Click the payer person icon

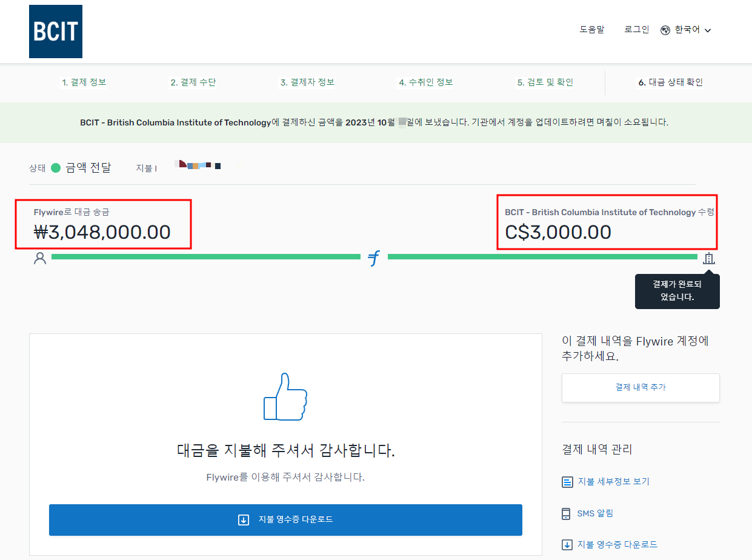point(40,259)
